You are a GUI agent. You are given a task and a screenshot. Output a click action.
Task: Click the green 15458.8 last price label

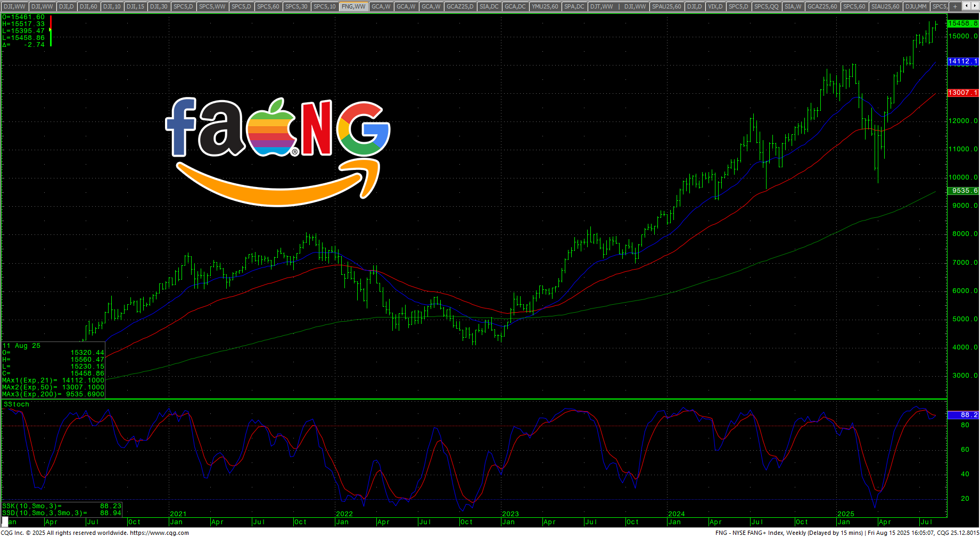963,23
